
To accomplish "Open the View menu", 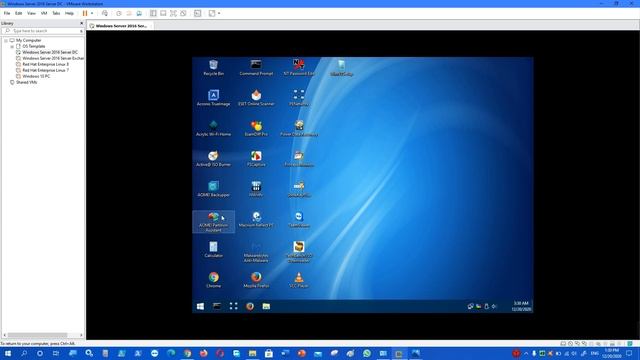I will click(x=31, y=13).
